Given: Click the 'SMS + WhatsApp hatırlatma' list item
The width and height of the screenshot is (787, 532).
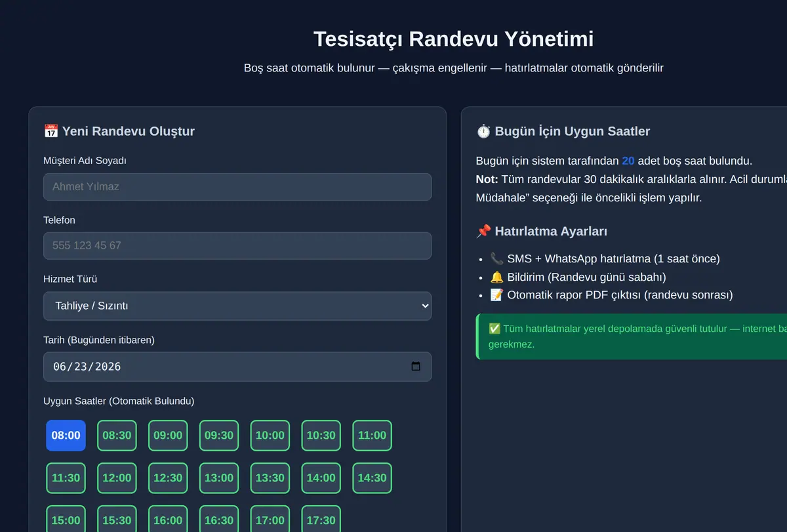Looking at the screenshot, I should coord(605,258).
